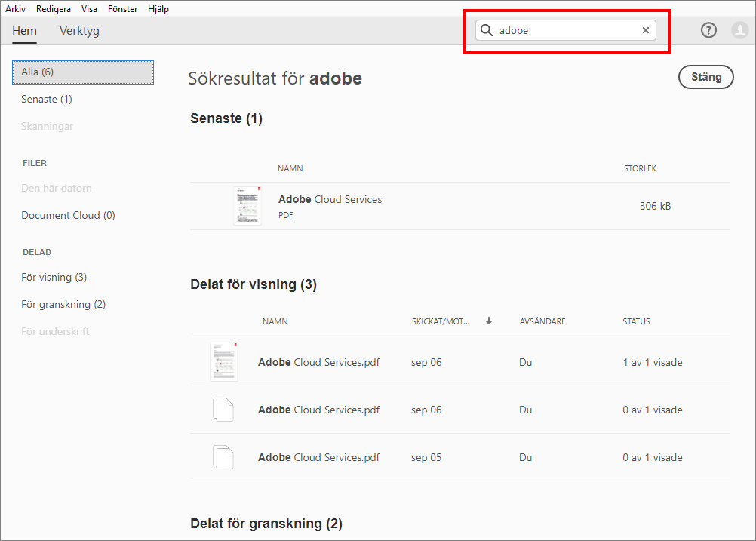This screenshot has width=756, height=541.
Task: Open the Hjälp menu
Action: [158, 9]
